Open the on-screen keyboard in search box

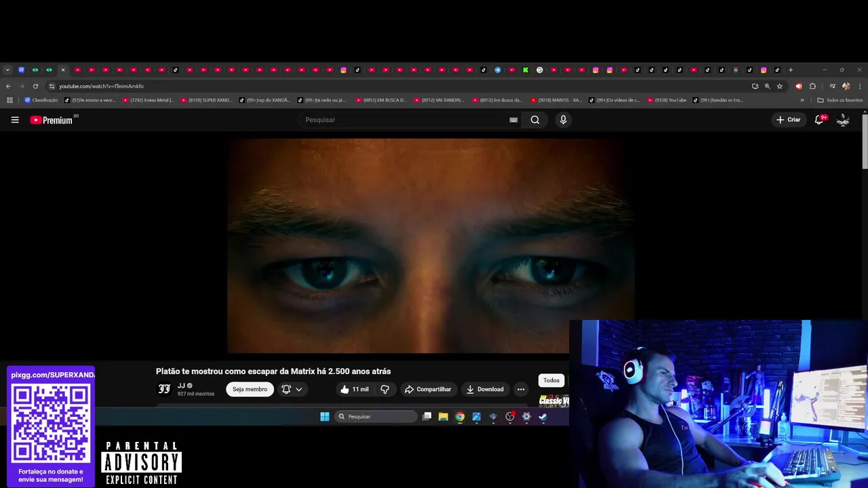point(513,120)
